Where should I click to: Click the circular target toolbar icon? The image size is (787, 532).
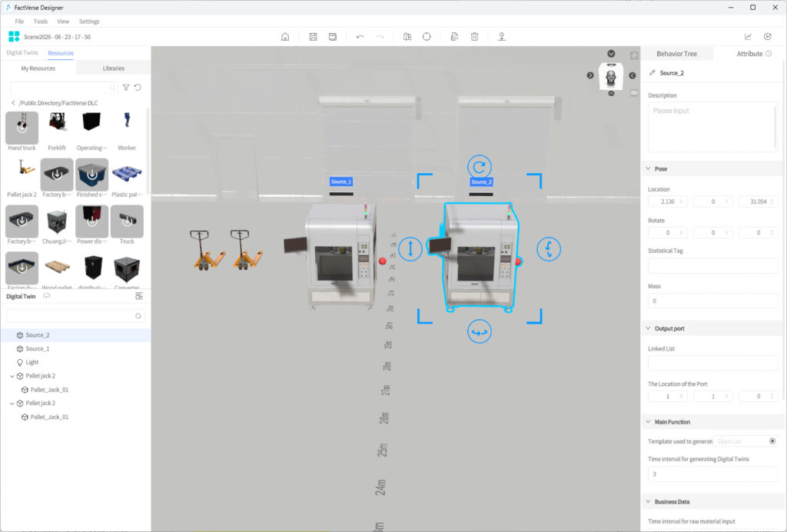tap(427, 37)
